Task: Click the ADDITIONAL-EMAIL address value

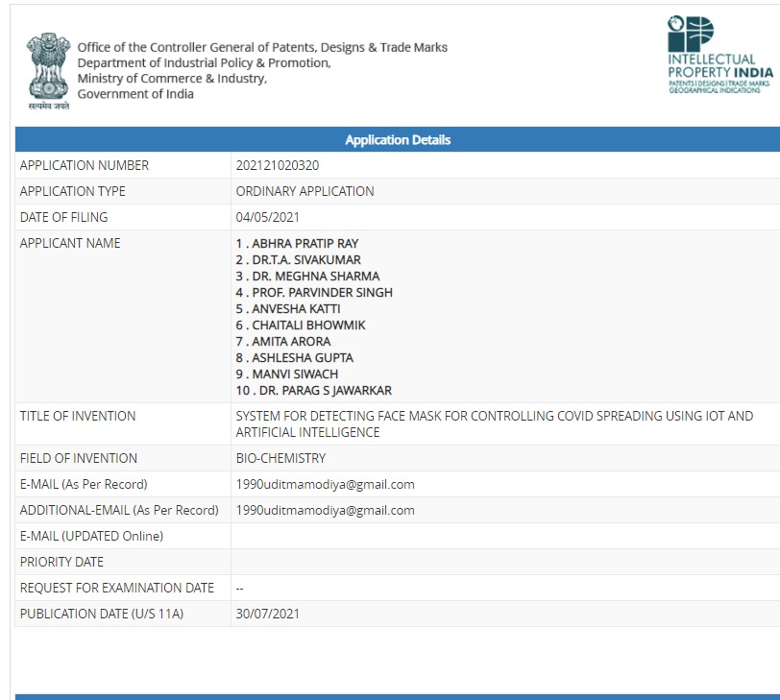Action: click(x=325, y=510)
